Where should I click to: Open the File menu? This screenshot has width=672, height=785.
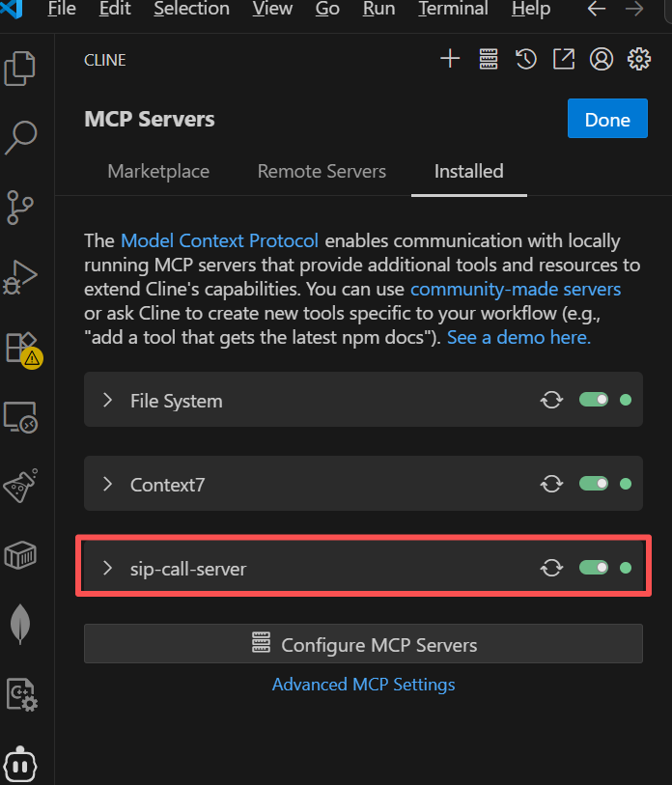62,9
